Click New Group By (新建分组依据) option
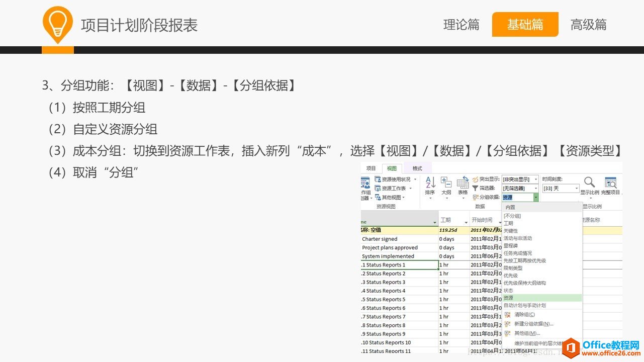 pyautogui.click(x=533, y=324)
